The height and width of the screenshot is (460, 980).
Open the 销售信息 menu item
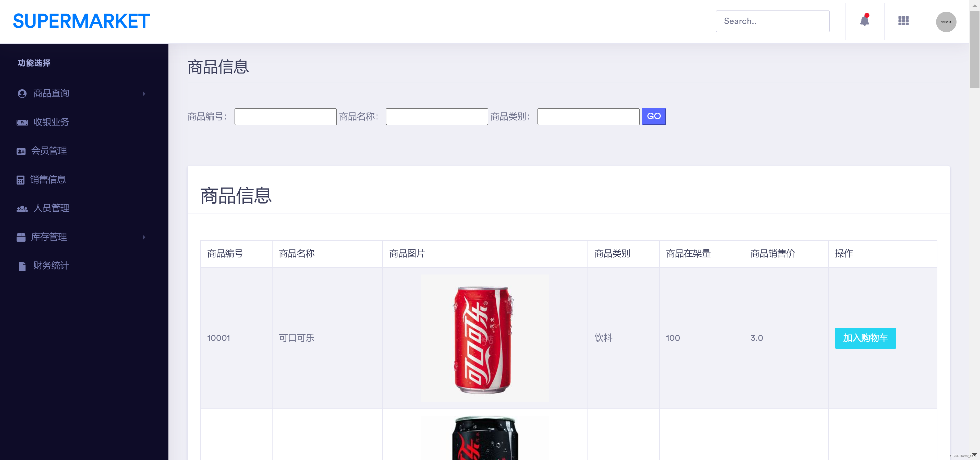tap(48, 179)
